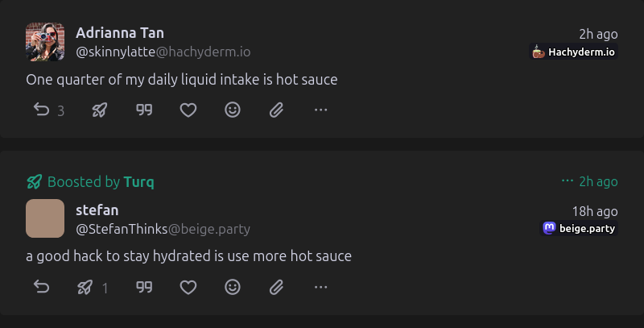Clip stefan's post with paperclip icon
The width and height of the screenshot is (644, 328).
(276, 287)
